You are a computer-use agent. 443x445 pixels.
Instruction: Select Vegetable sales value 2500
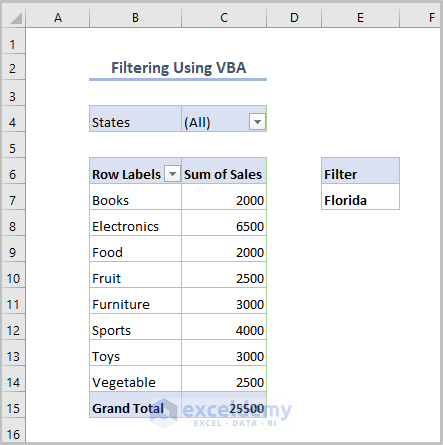click(224, 379)
